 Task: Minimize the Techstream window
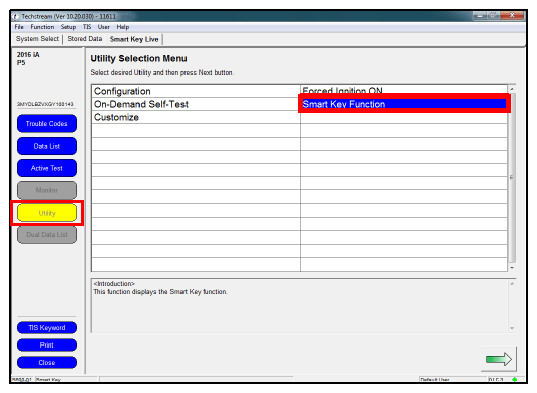480,15
